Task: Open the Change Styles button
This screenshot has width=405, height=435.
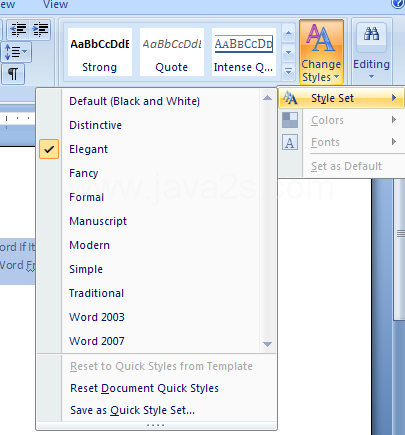Action: (x=321, y=52)
